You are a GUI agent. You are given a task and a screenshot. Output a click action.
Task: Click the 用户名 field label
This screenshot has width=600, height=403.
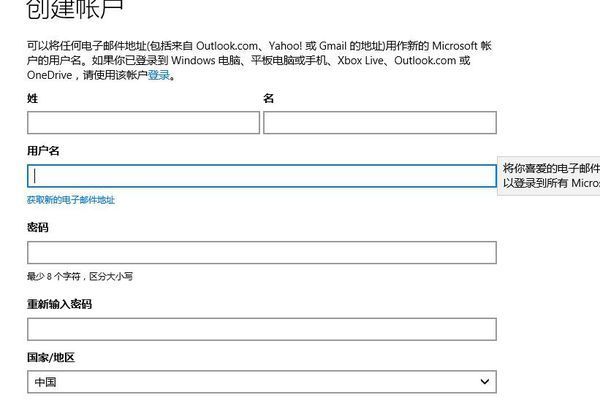(x=43, y=151)
